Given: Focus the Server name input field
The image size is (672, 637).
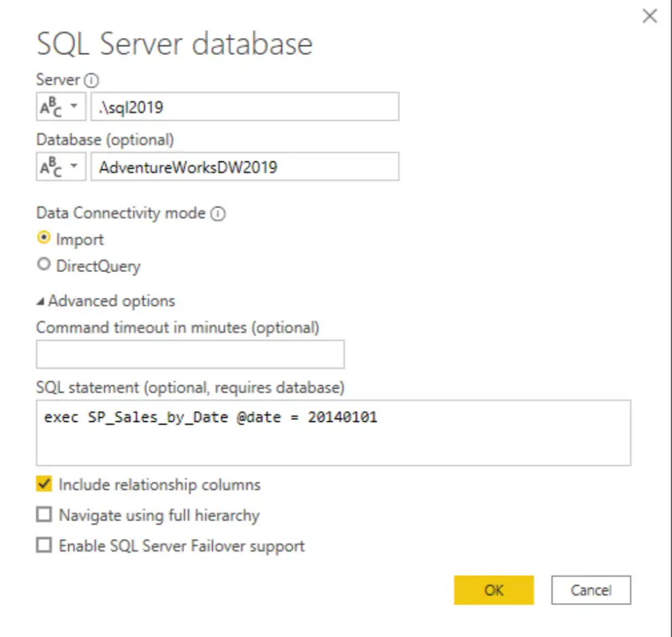Looking at the screenshot, I should tap(245, 107).
